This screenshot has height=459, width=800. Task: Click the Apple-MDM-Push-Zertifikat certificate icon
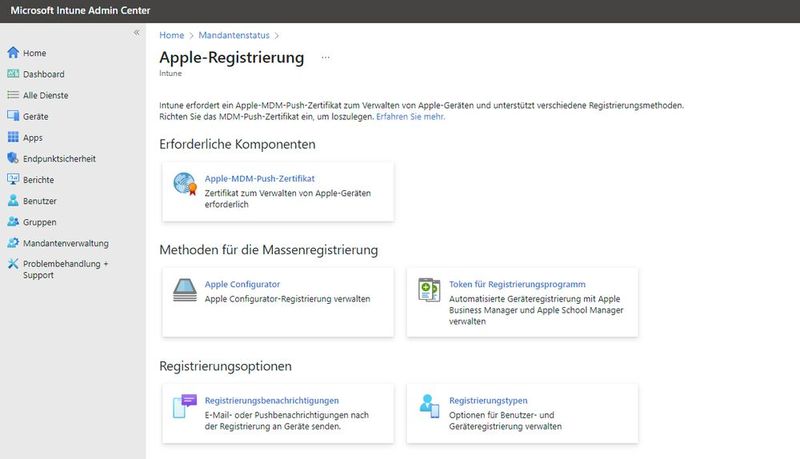tap(185, 184)
